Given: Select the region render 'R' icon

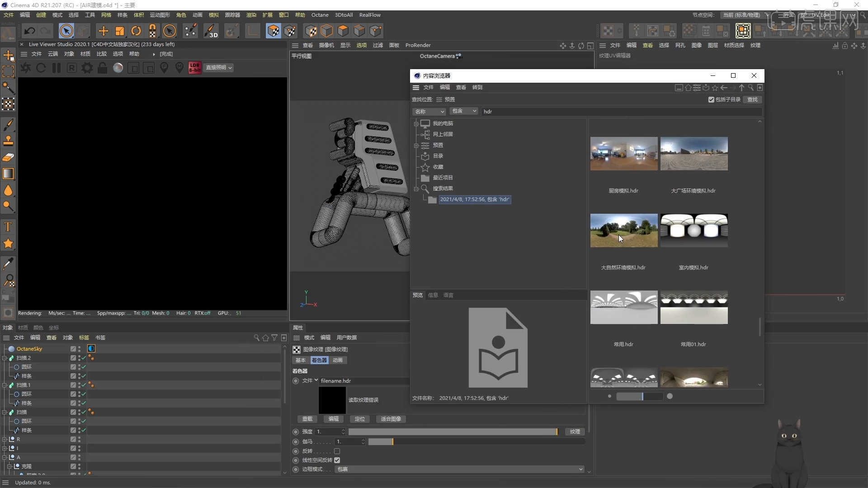Looking at the screenshot, I should coord(71,68).
